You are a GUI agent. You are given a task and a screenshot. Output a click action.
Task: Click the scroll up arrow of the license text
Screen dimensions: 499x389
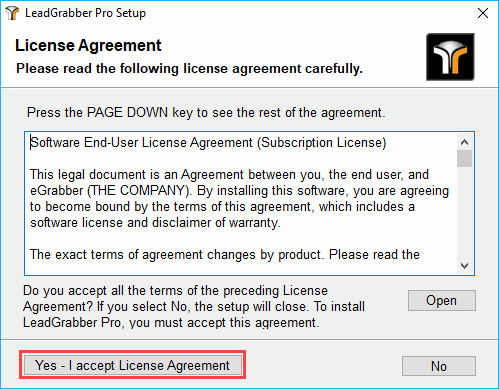coord(464,142)
